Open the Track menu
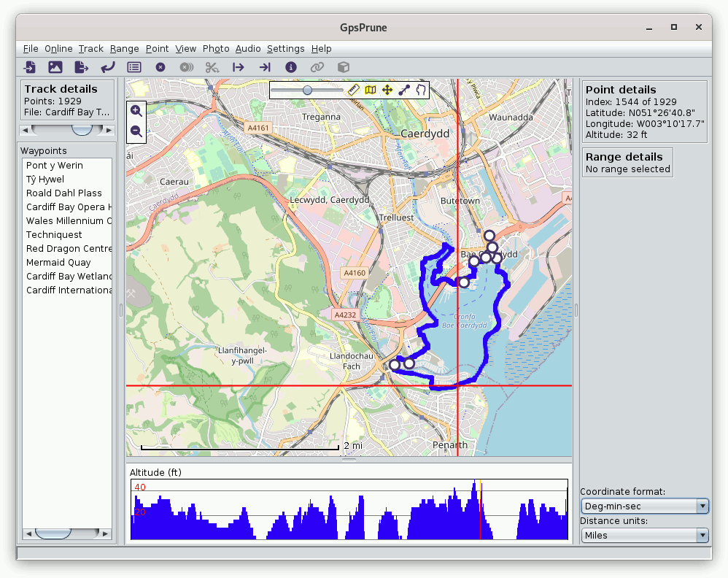 [91, 49]
